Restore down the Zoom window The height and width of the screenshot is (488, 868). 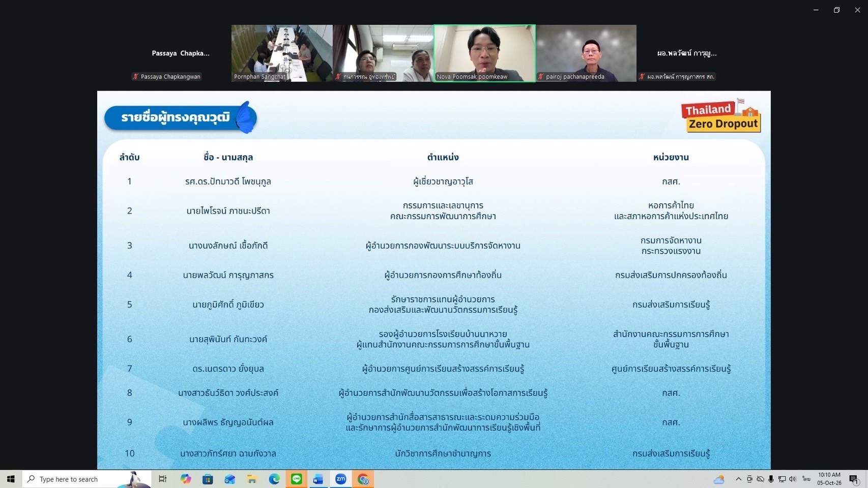coord(836,10)
